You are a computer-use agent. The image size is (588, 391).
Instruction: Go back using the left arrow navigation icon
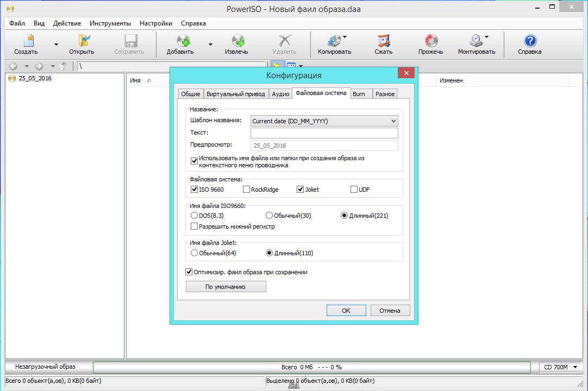[13, 66]
